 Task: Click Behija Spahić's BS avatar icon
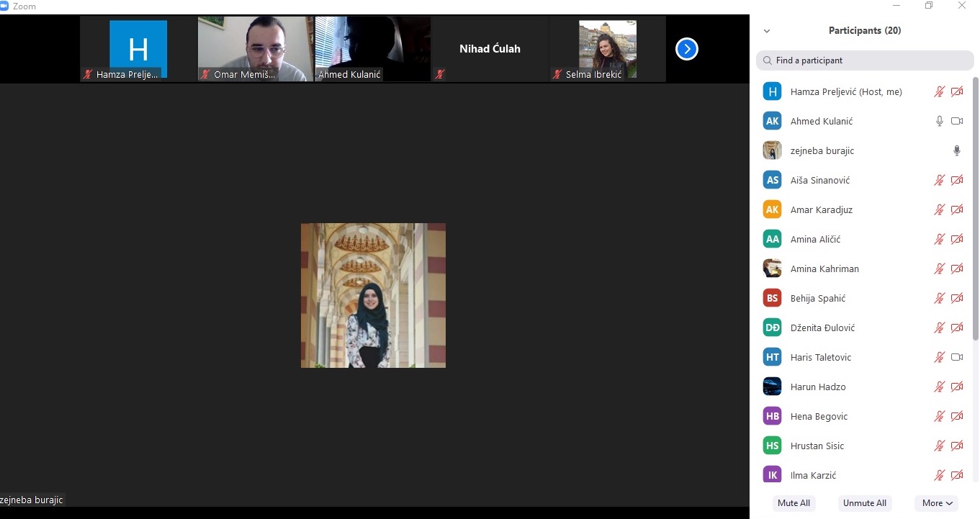pyautogui.click(x=772, y=298)
